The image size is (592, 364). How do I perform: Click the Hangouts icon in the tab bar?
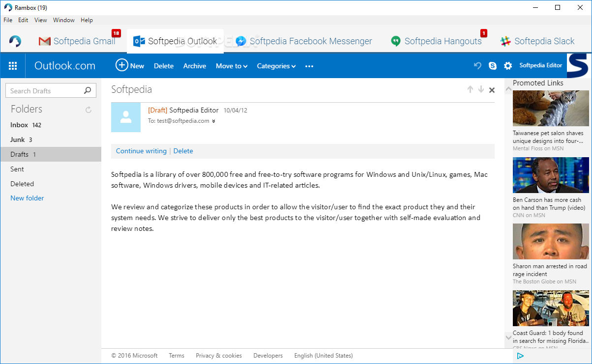(396, 41)
